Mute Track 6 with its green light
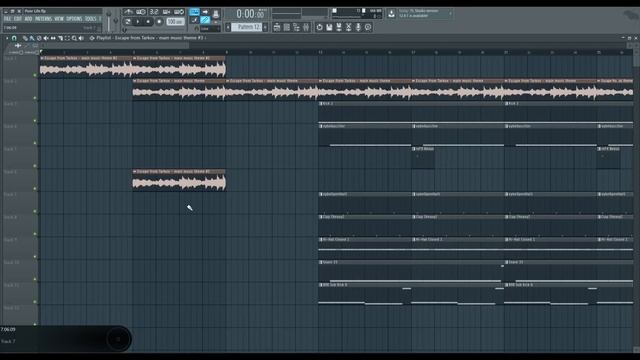This screenshot has width=640, height=360. 35,189
